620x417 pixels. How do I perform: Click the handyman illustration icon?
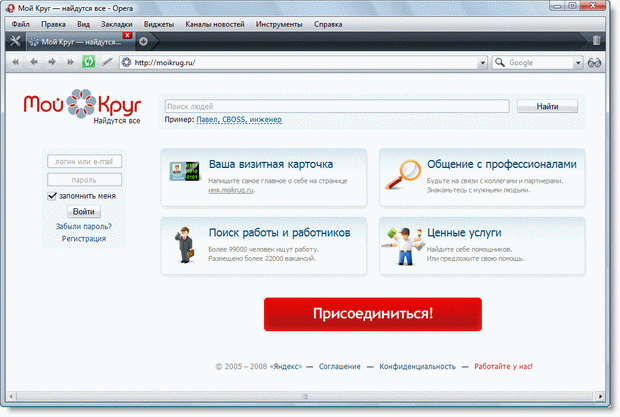tap(404, 246)
